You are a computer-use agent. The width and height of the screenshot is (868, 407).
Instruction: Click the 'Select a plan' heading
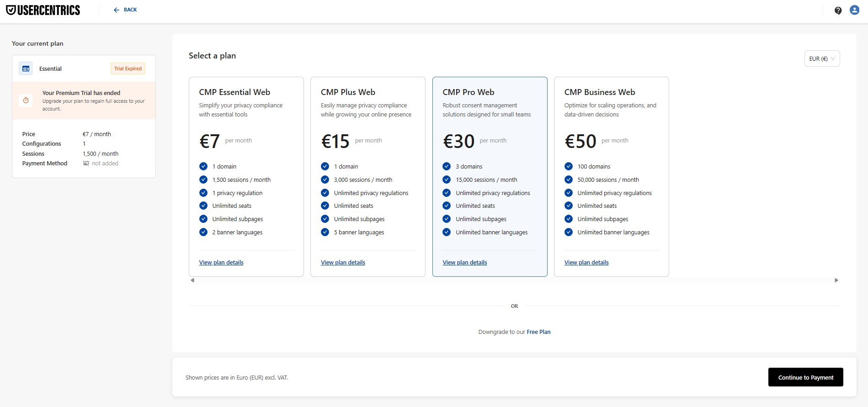(x=212, y=56)
